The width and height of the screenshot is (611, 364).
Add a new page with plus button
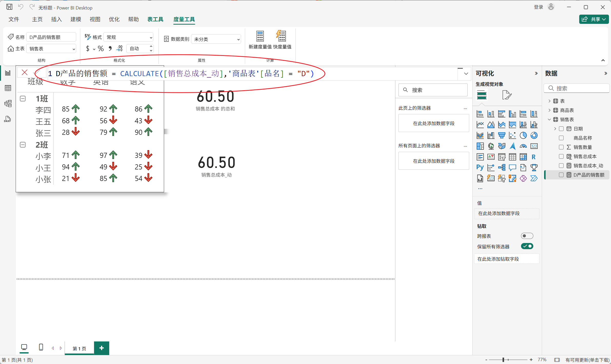pos(102,348)
